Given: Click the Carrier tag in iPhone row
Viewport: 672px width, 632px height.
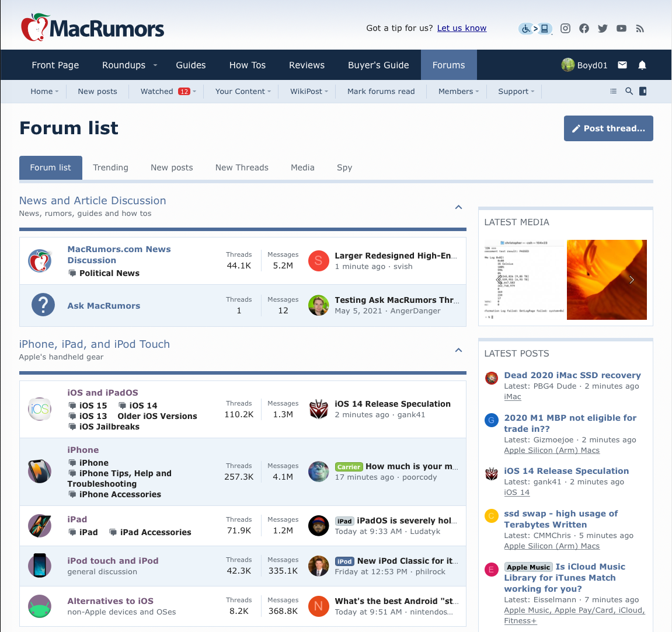Looking at the screenshot, I should 349,467.
